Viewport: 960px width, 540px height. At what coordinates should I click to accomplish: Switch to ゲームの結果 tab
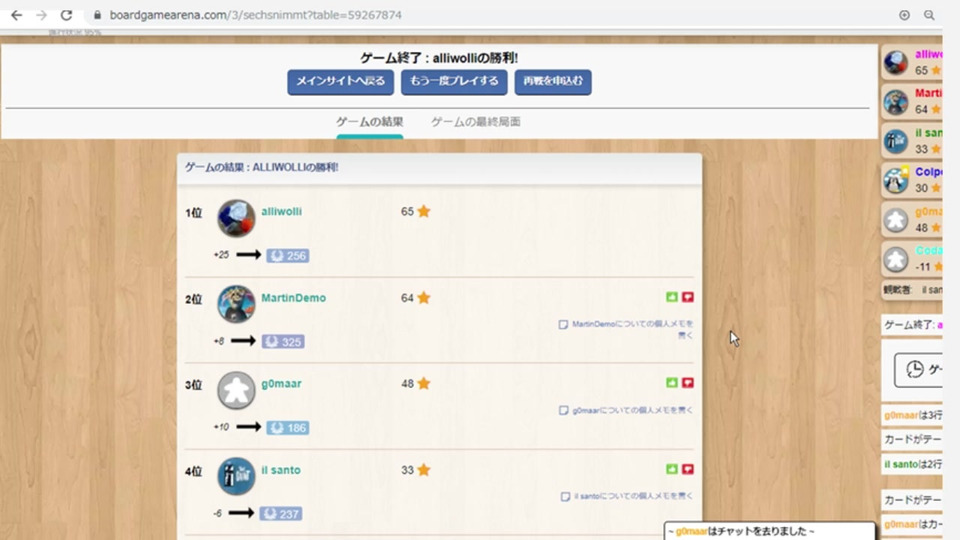coord(369,122)
